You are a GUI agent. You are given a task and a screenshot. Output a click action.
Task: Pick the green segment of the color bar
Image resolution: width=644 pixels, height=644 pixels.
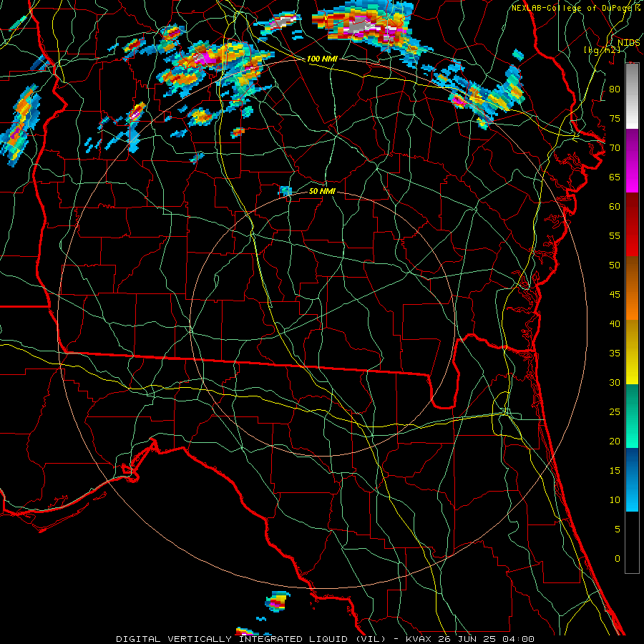[x=632, y=416]
